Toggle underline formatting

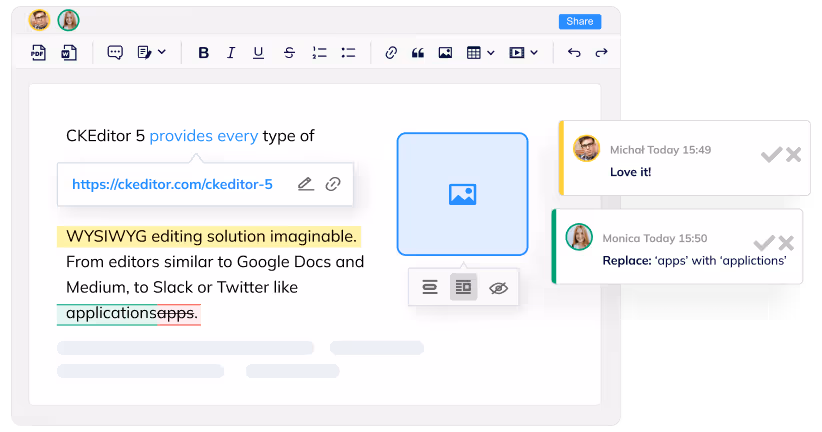pos(259,53)
